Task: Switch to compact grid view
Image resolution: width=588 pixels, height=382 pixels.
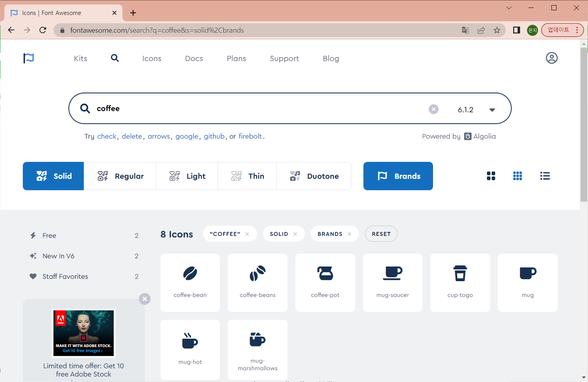Action: 518,176
